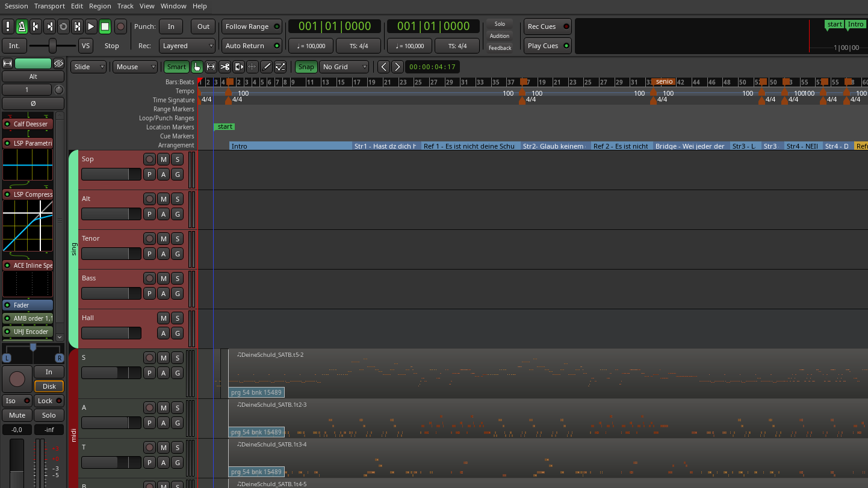Viewport: 868px width, 488px height.
Task: Jump playhead to session end
Action: [x=49, y=26]
